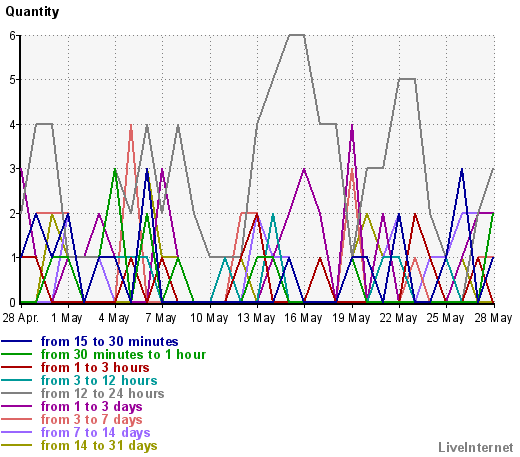The image size is (520, 457).
Task: Click the salmon line peak at 4 near 5 May
Action: 131,125
